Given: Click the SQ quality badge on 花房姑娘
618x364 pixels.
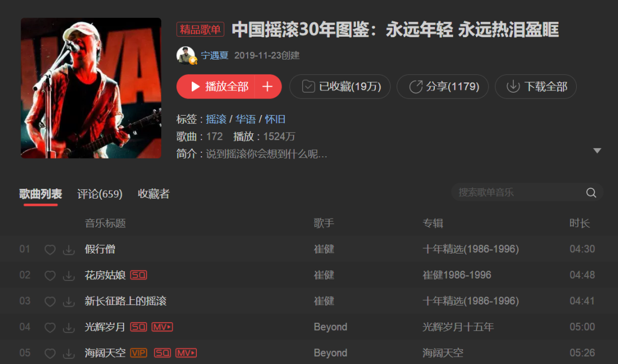Looking at the screenshot, I should pos(138,275).
